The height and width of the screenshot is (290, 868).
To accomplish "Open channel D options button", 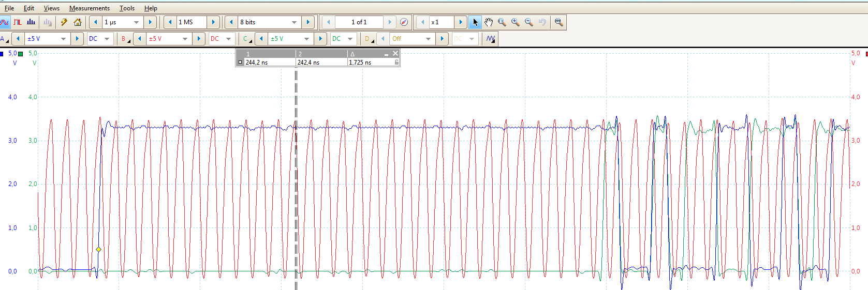I will coord(369,39).
